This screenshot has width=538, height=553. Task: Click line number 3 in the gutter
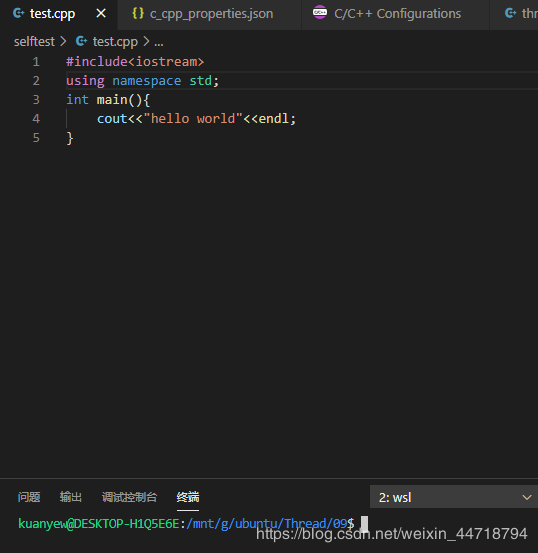(36, 100)
